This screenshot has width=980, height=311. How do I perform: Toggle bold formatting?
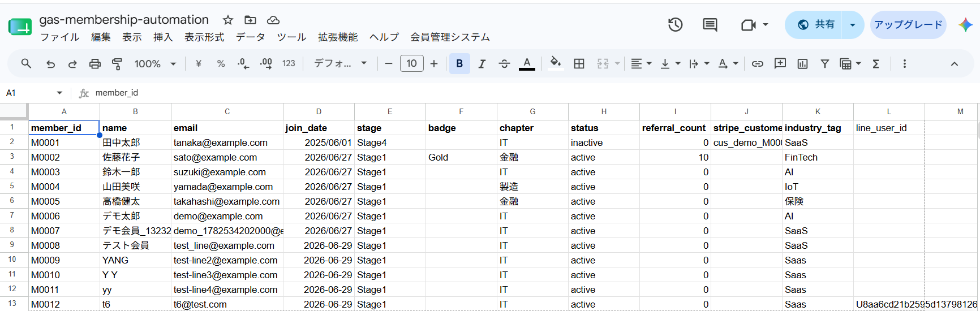(x=459, y=64)
